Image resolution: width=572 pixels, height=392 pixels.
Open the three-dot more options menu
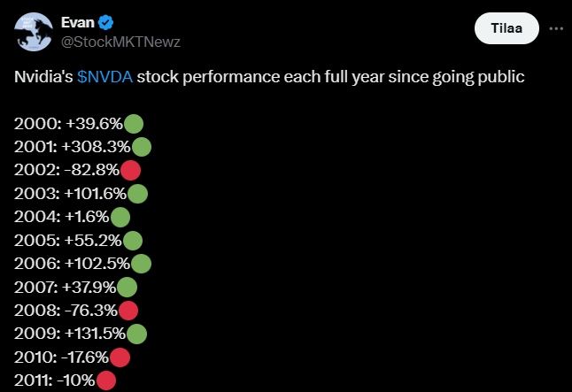[x=556, y=28]
